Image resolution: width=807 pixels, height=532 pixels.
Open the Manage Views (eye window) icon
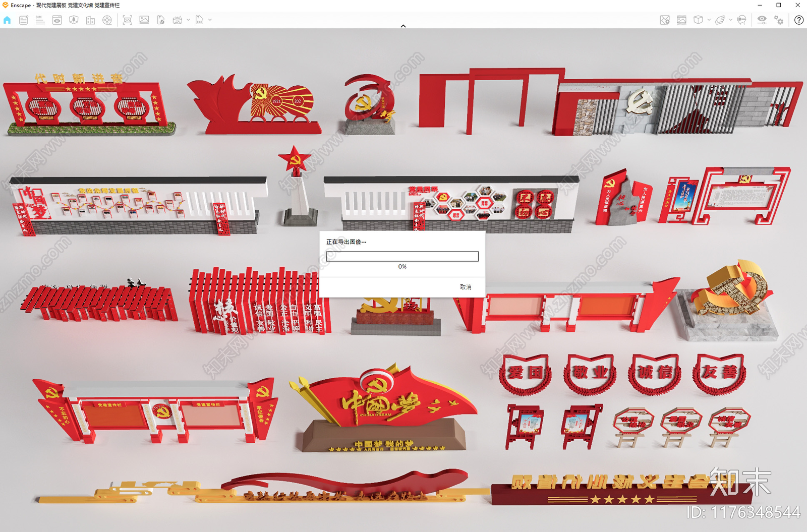[x=57, y=20]
